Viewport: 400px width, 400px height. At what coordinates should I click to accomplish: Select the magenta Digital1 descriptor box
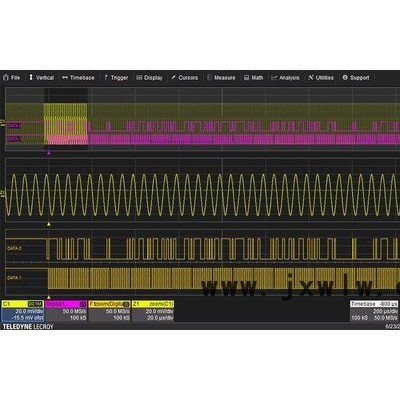[x=66, y=311]
